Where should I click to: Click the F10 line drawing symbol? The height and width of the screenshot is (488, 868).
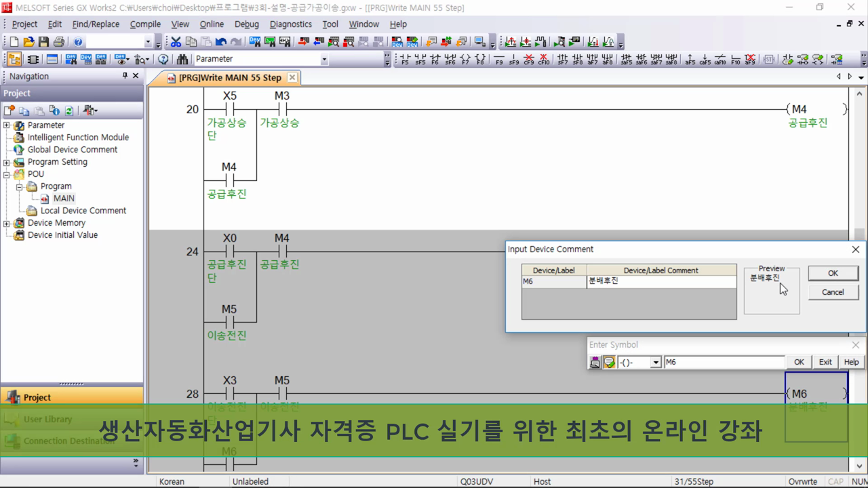[x=736, y=59]
